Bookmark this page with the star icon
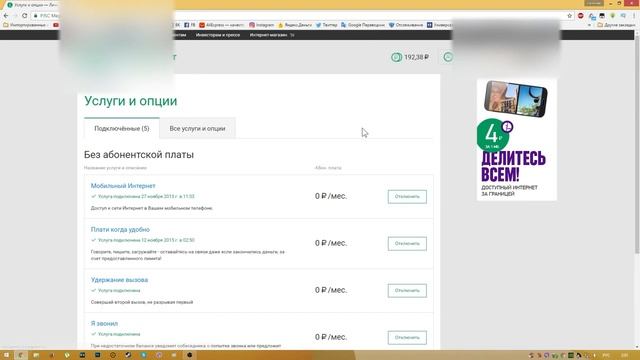Screen dimensions: 640x360 coord(569,16)
